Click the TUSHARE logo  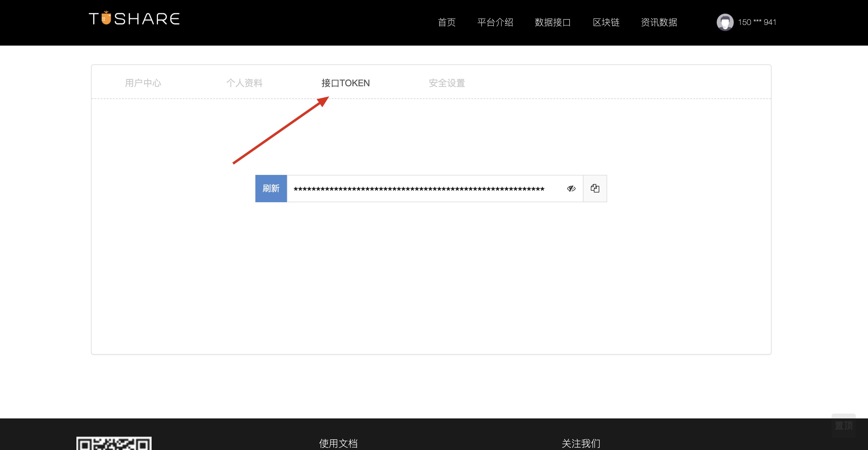pos(134,18)
